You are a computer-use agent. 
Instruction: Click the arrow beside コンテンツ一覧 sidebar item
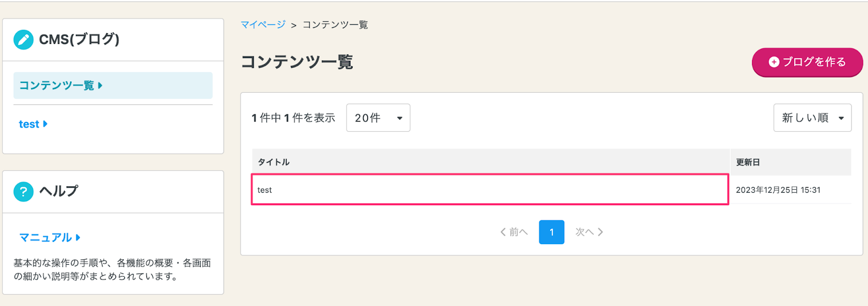click(100, 85)
